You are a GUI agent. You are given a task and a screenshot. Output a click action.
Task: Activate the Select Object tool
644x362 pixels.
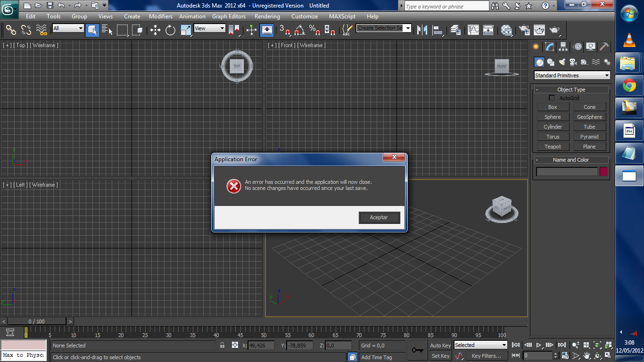pos(92,30)
